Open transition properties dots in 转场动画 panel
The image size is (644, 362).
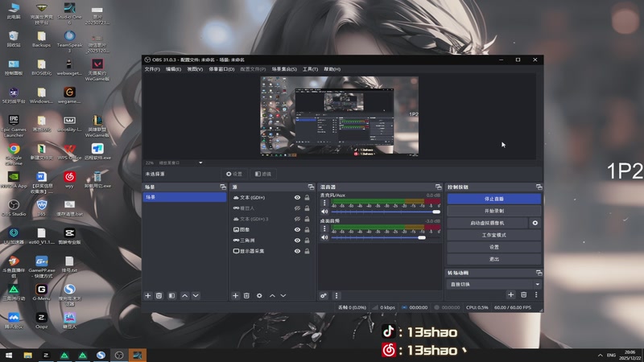[536, 294]
